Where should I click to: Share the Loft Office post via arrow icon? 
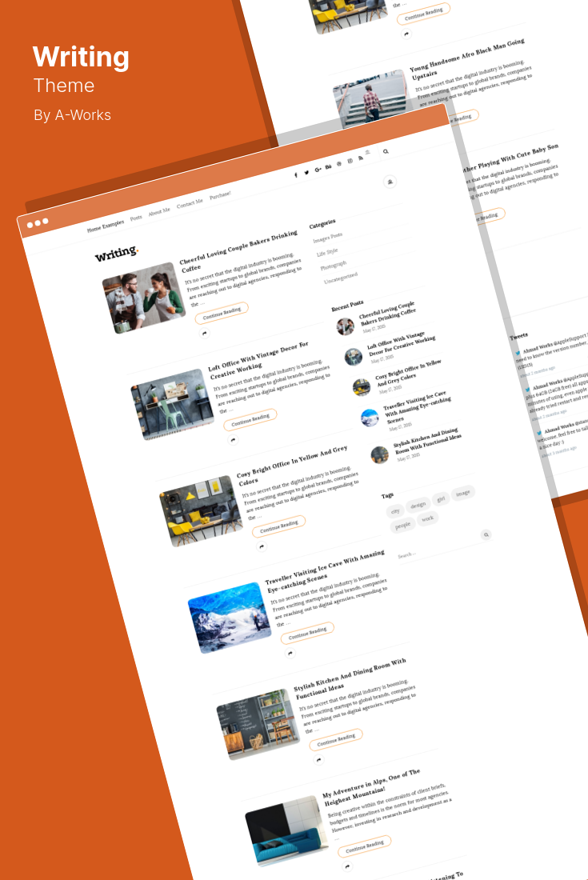234,440
